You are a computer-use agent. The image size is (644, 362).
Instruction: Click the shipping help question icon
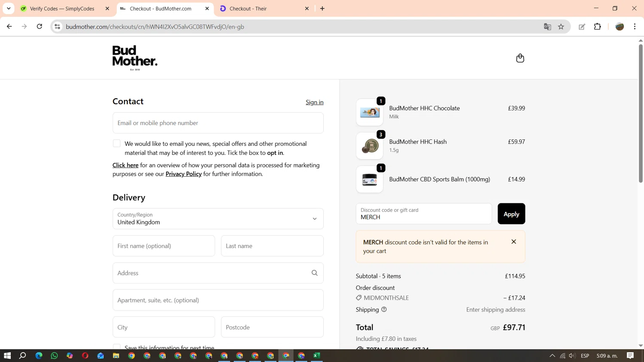point(384,309)
